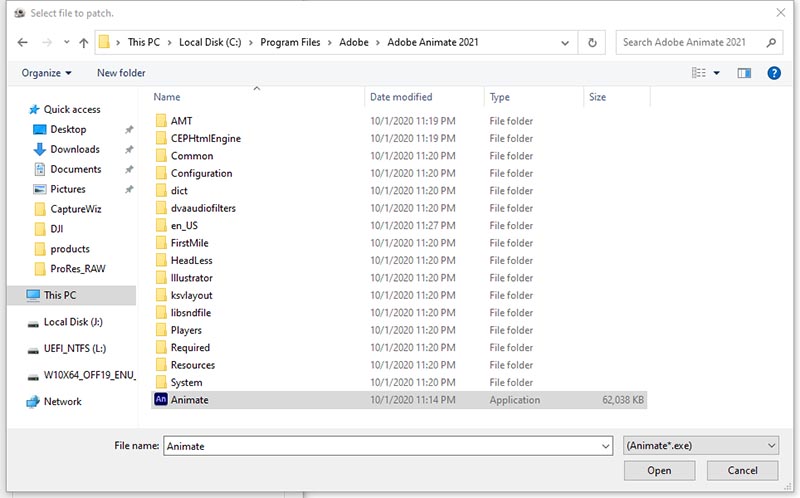
Task: Select This PC in the breadcrumb
Action: [x=143, y=42]
